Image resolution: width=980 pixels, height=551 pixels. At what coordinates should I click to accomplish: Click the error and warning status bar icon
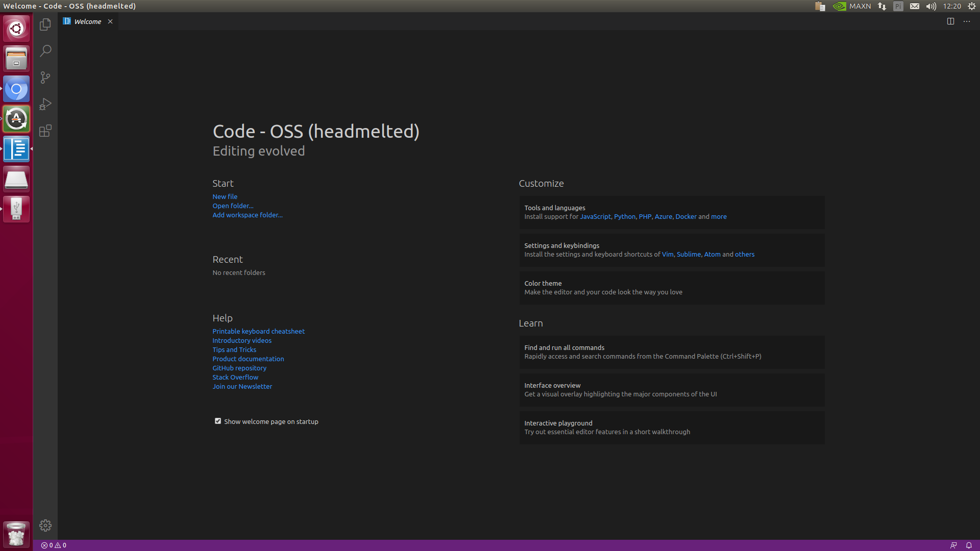coord(53,545)
